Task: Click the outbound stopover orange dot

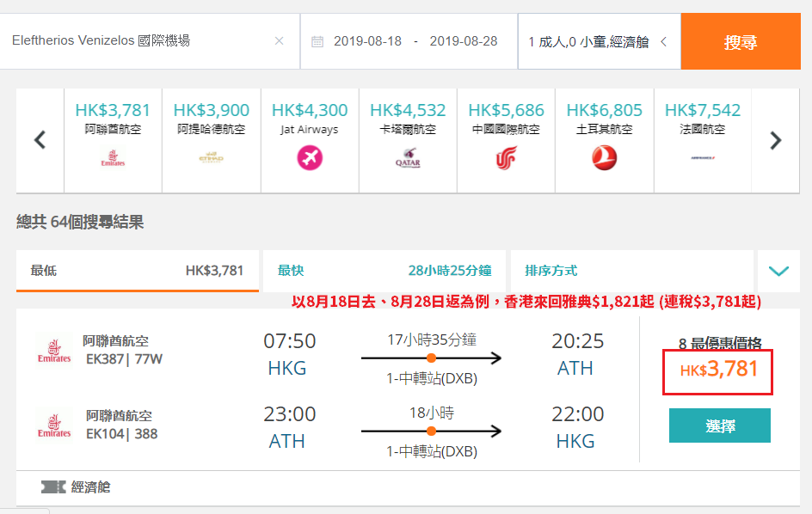Action: (x=431, y=358)
